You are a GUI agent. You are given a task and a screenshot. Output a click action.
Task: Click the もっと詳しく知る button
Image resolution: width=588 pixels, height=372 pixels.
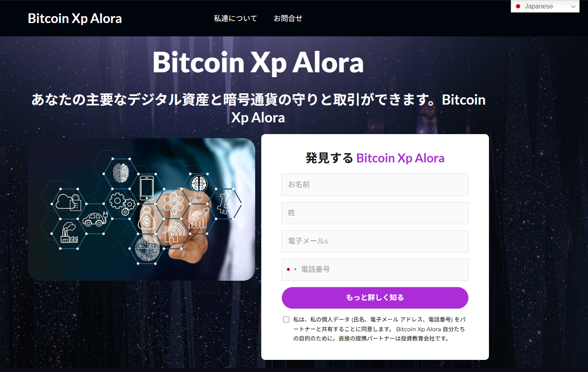tap(375, 298)
